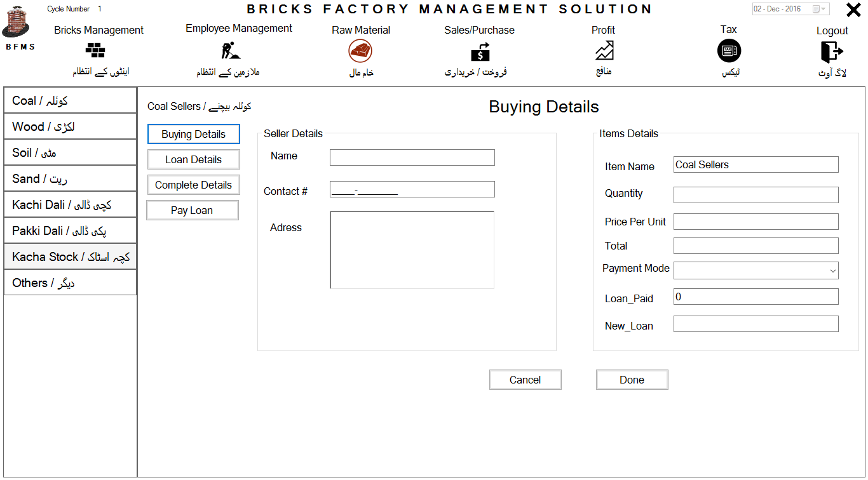
Task: Click the Contact # masked field
Action: point(412,189)
